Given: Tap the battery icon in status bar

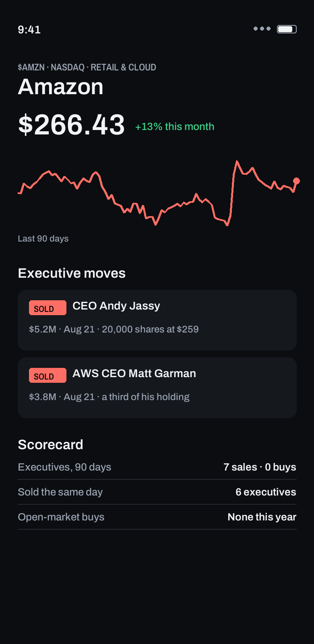Looking at the screenshot, I should (x=287, y=29).
